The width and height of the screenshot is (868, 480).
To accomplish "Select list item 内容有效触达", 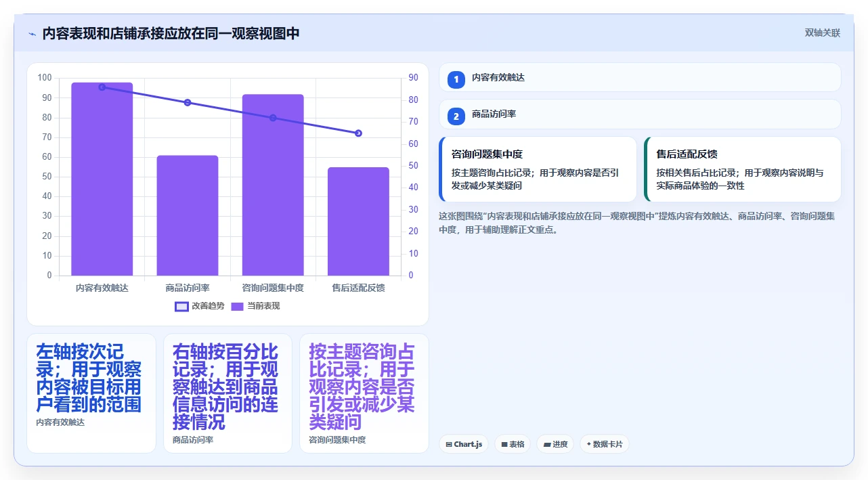I will click(640, 78).
